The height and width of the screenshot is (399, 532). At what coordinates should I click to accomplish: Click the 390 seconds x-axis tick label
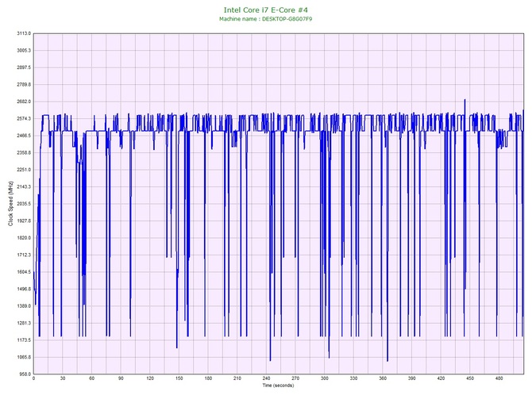pos(412,378)
